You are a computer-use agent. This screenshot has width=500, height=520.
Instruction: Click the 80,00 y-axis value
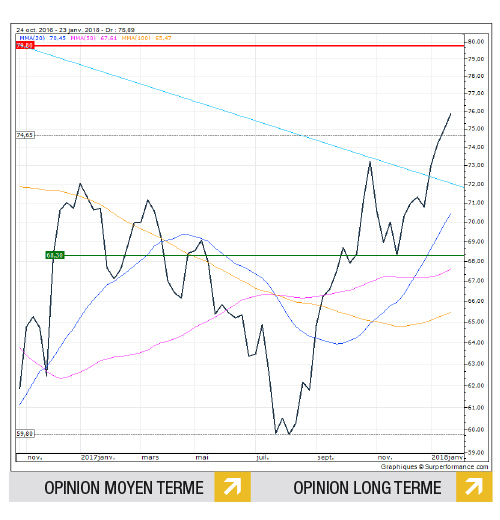[476, 42]
